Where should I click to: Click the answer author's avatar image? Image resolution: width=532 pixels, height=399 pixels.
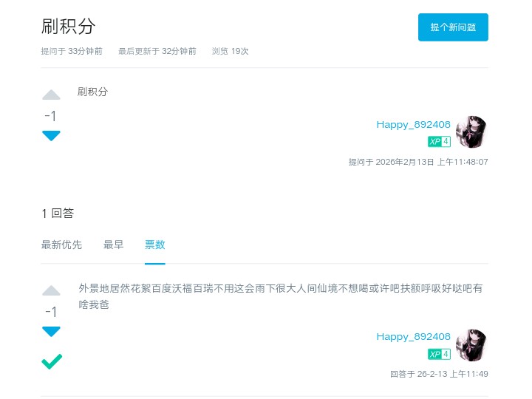471,345
